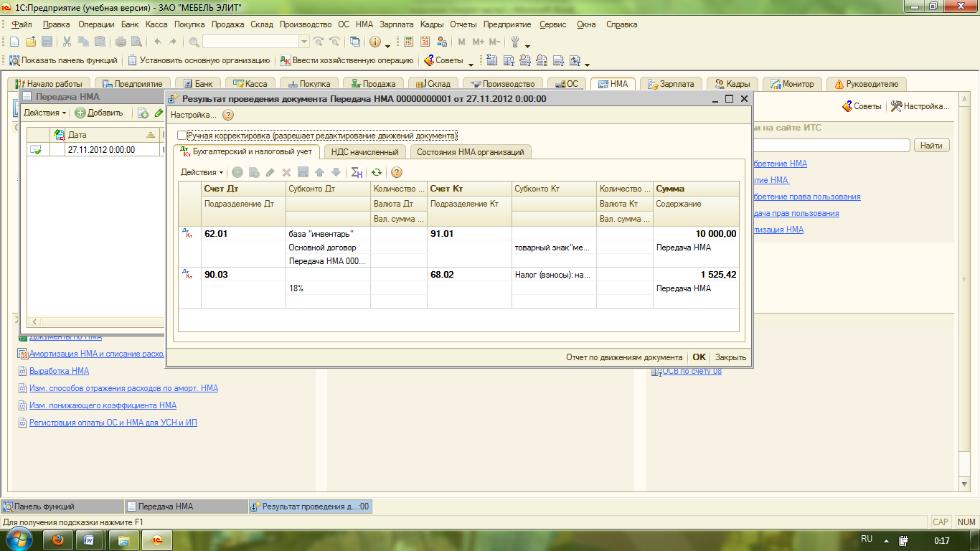This screenshot has width=980, height=551.
Task: Switch to Состояния НМА организаций tab
Action: (x=470, y=152)
